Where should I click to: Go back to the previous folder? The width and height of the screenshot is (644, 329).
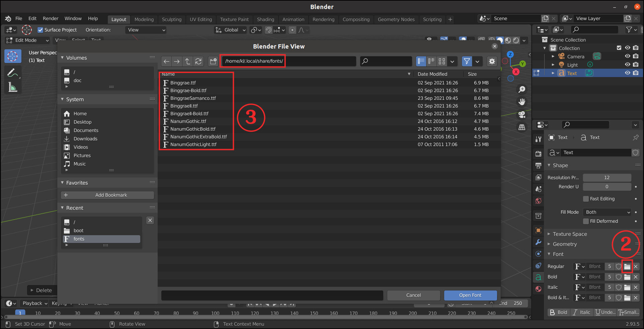[166, 61]
